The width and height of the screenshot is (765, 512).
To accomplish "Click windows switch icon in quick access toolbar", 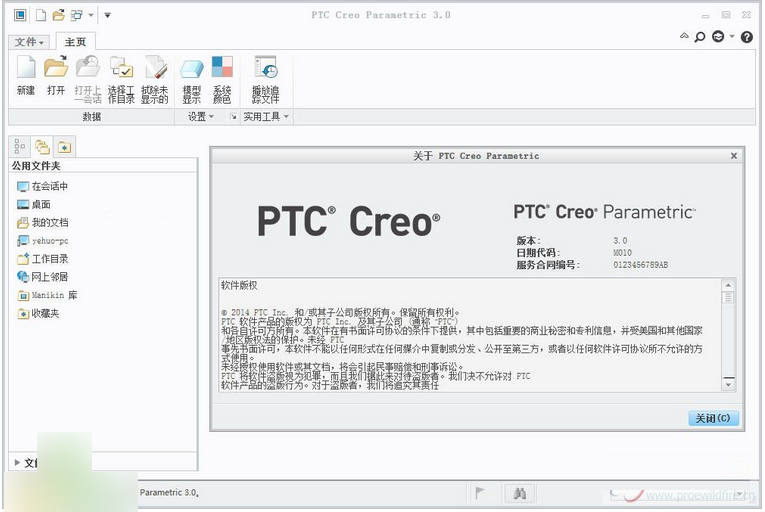I will (77, 15).
